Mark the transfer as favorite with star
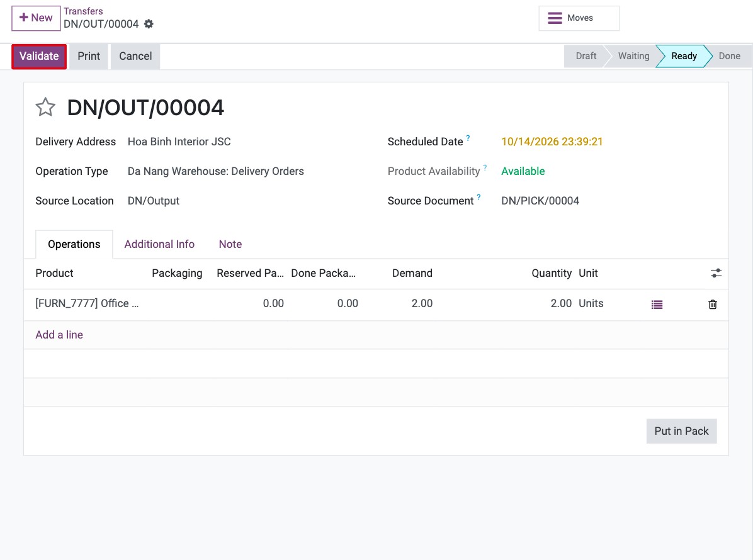 tap(45, 107)
